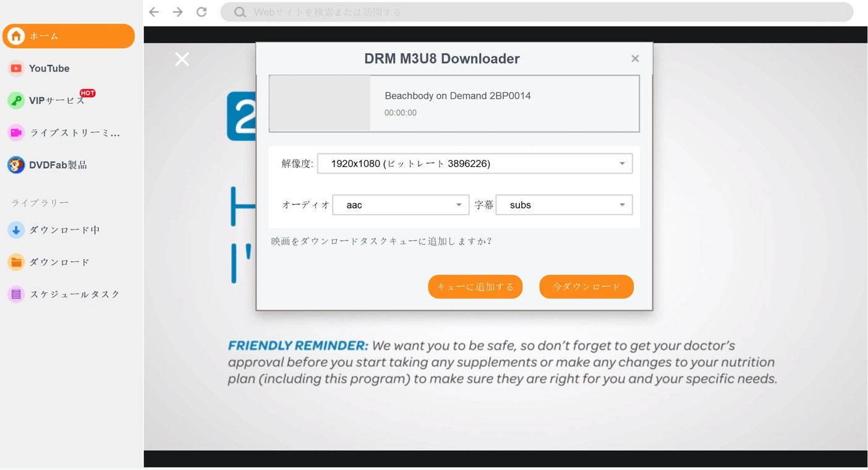Select スケジュールタスク menu label

75,294
